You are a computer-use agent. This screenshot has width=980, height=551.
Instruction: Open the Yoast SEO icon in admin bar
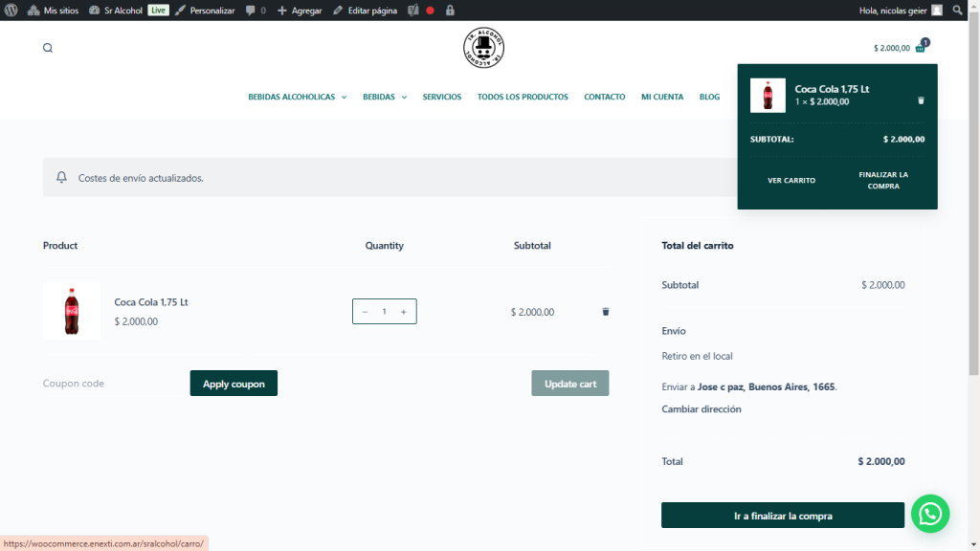coord(413,10)
